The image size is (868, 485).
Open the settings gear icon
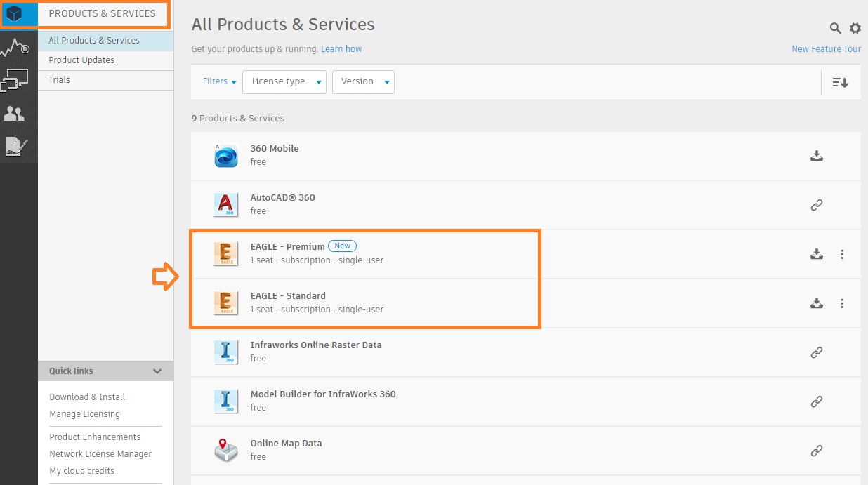point(855,28)
